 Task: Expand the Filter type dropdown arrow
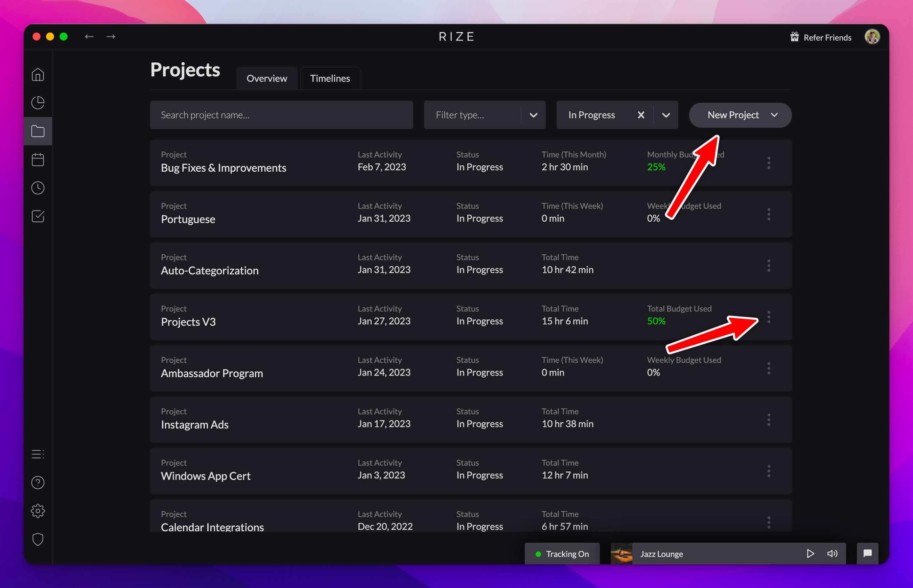[534, 115]
